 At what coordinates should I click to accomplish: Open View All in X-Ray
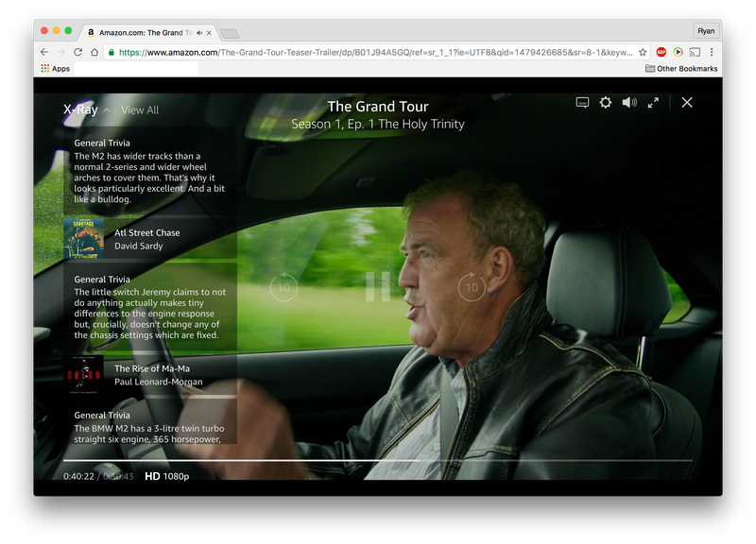click(x=140, y=110)
